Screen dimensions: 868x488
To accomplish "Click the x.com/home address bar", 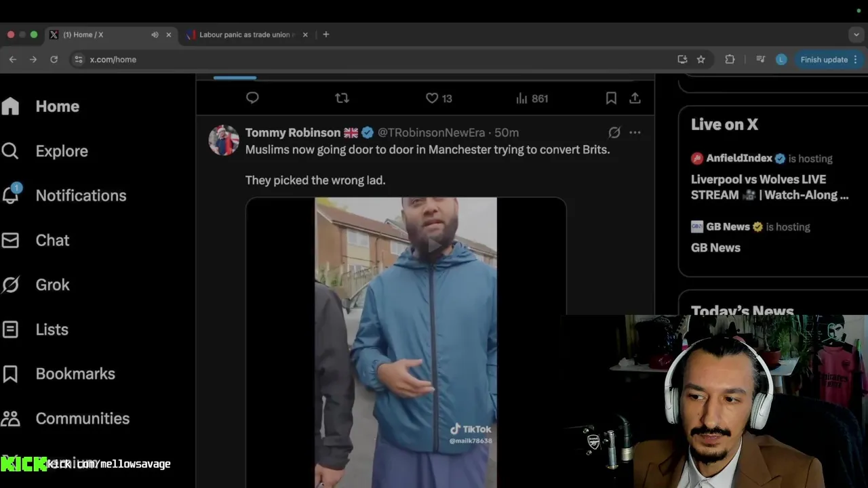I will point(373,60).
